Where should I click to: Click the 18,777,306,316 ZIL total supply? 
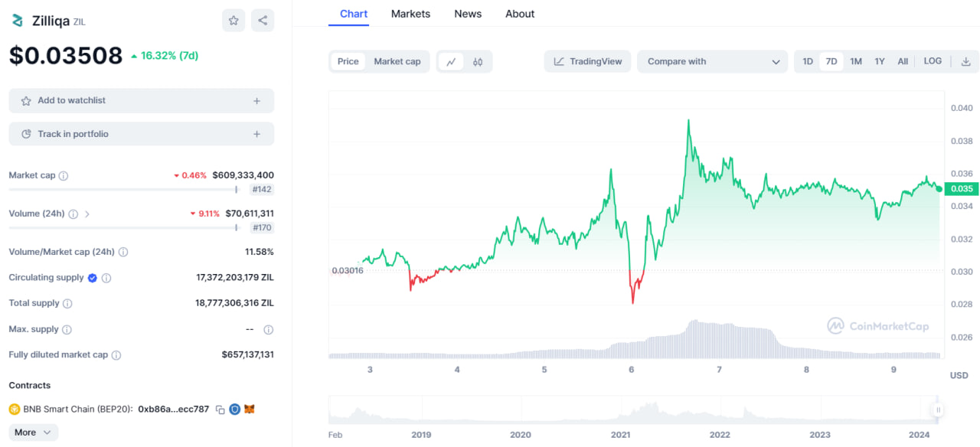point(234,303)
